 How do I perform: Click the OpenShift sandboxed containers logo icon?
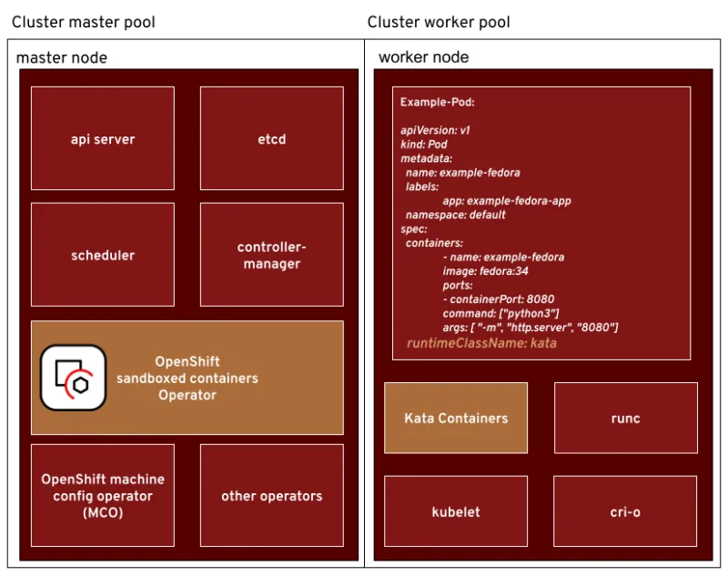74,378
